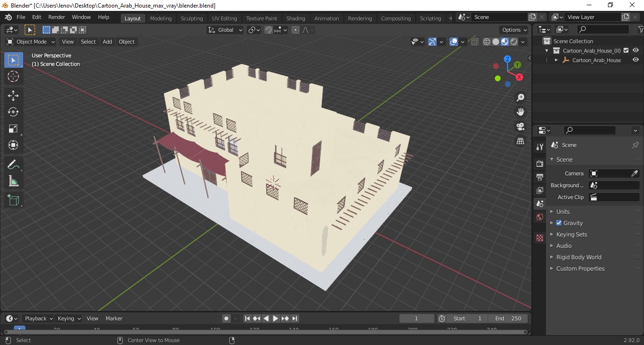Switch orthographic/perspective with grid gizmo
The width and height of the screenshot is (644, 345).
tap(520, 141)
